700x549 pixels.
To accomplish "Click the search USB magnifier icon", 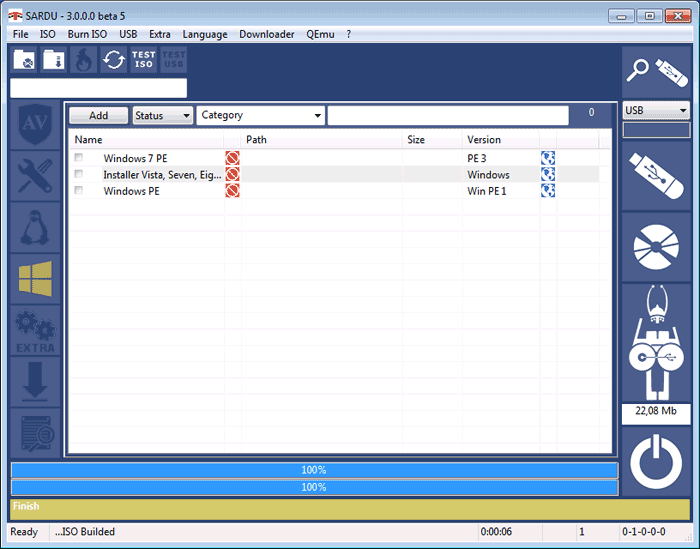I will (656, 71).
